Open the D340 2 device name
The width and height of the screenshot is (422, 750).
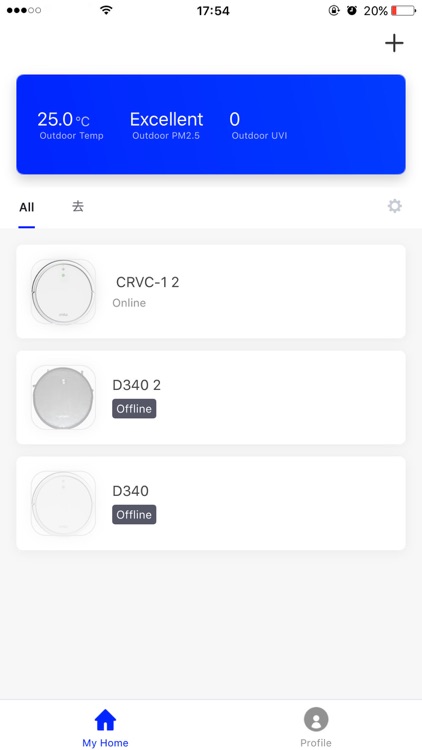pos(136,386)
